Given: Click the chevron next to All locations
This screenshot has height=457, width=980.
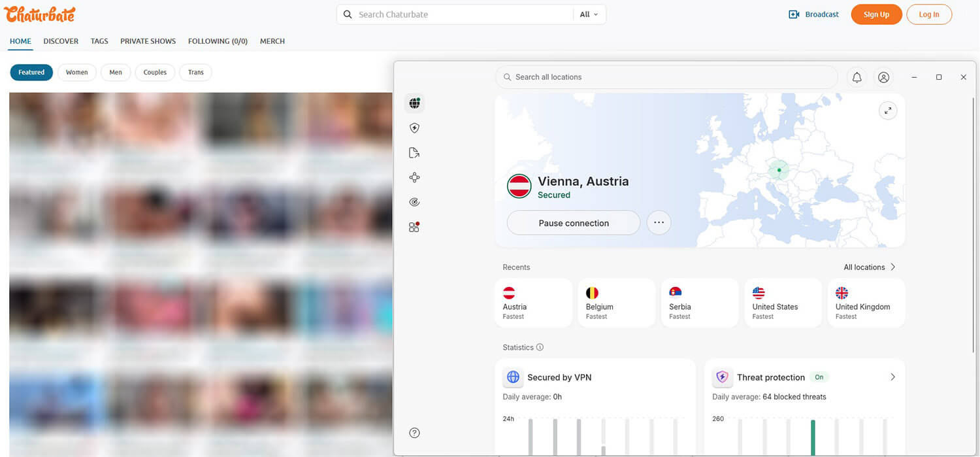Looking at the screenshot, I should (893, 267).
